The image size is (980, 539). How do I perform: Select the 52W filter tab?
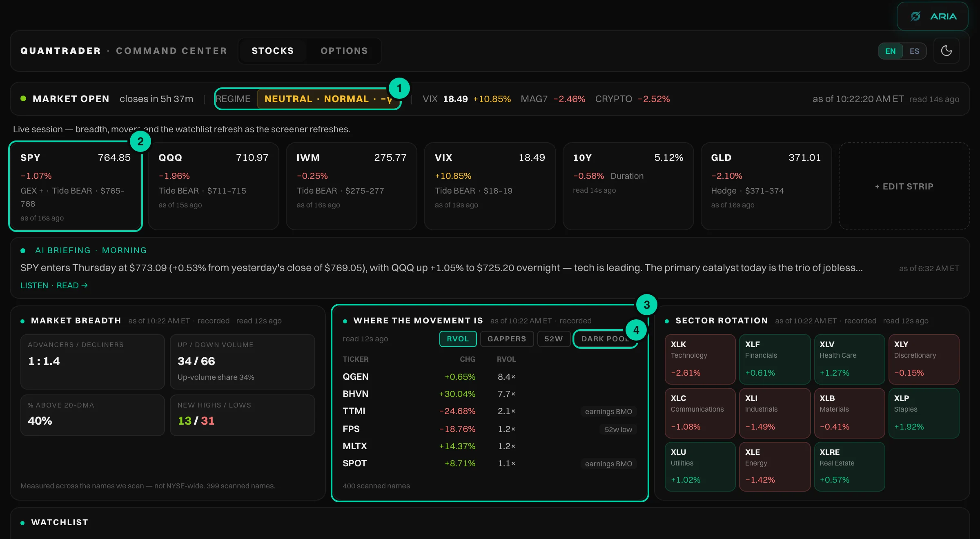pos(554,339)
